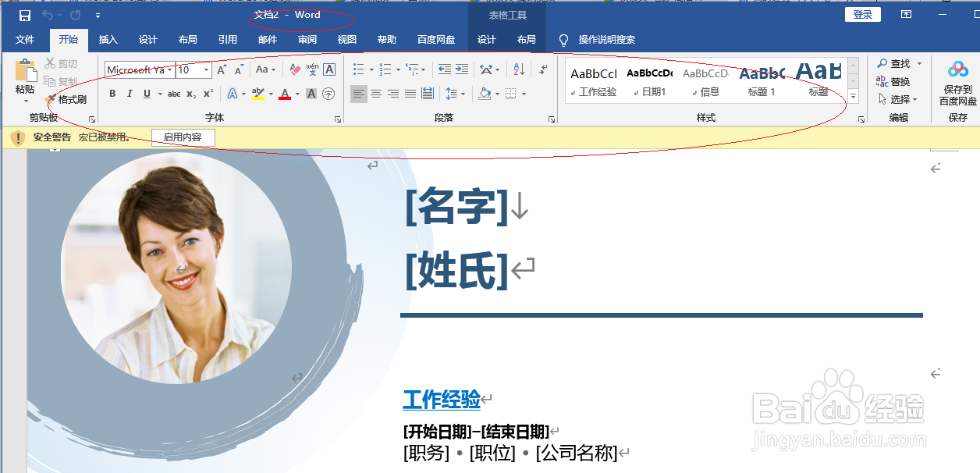Click the 启用内容 button

[183, 137]
